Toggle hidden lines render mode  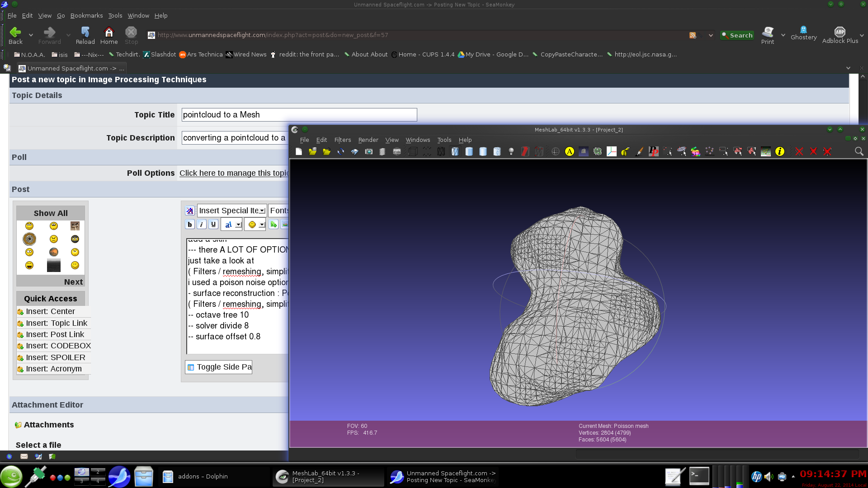coord(455,152)
